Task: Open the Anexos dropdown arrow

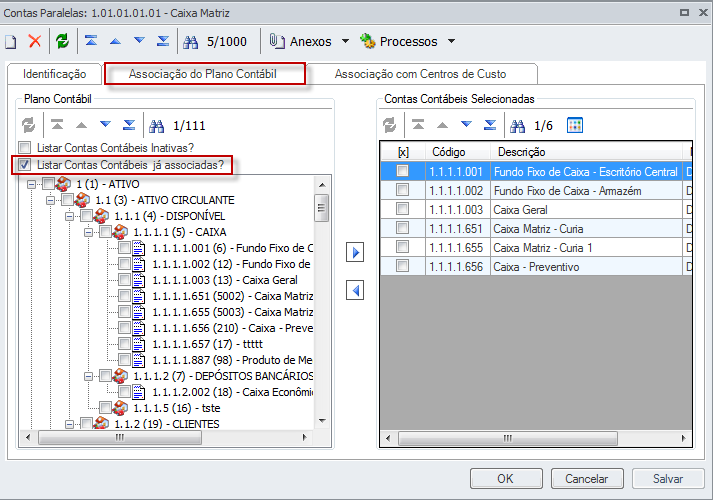Action: pos(346,41)
